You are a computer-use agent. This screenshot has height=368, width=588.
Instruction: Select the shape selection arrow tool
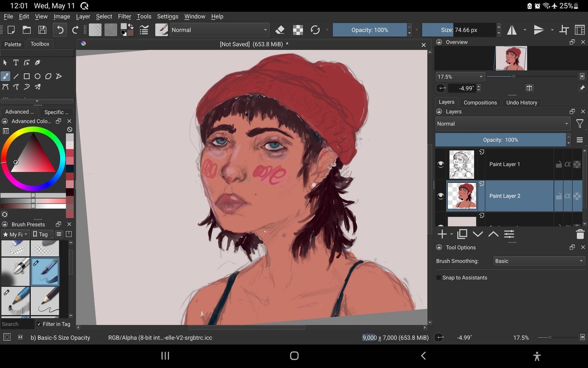(x=5, y=62)
